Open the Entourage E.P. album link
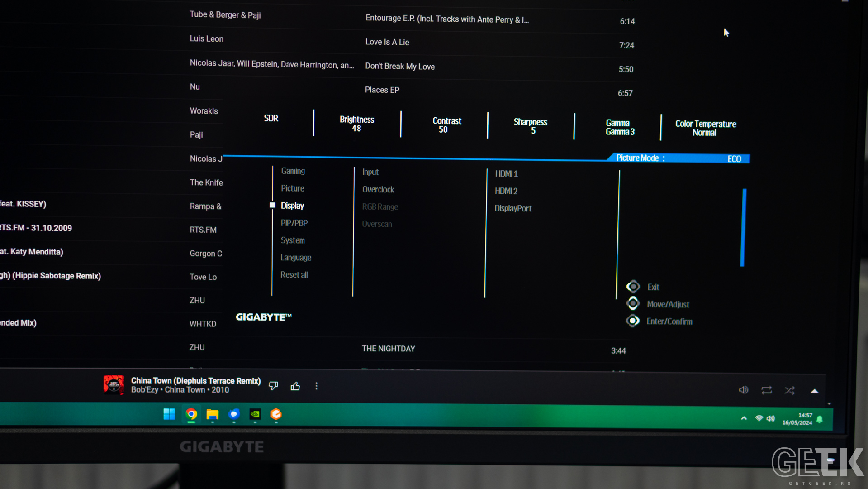This screenshot has width=868, height=489. pos(447,19)
